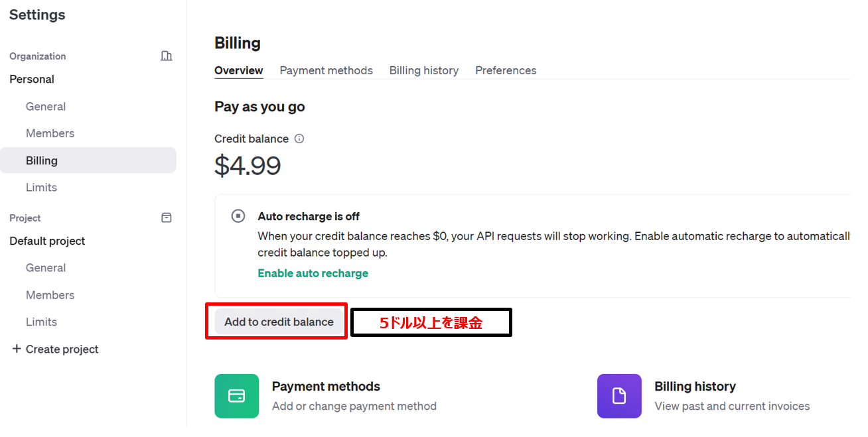Click the purple Billing history document icon

click(619, 396)
